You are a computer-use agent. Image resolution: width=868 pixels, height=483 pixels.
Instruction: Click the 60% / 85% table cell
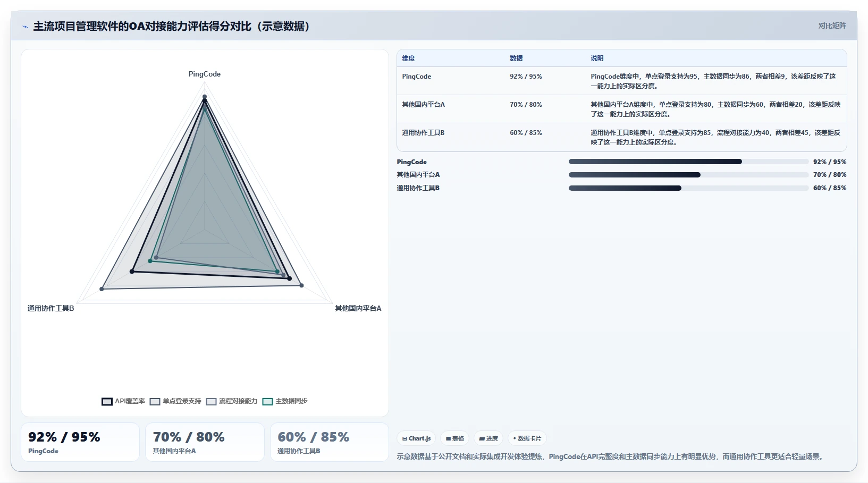click(526, 133)
